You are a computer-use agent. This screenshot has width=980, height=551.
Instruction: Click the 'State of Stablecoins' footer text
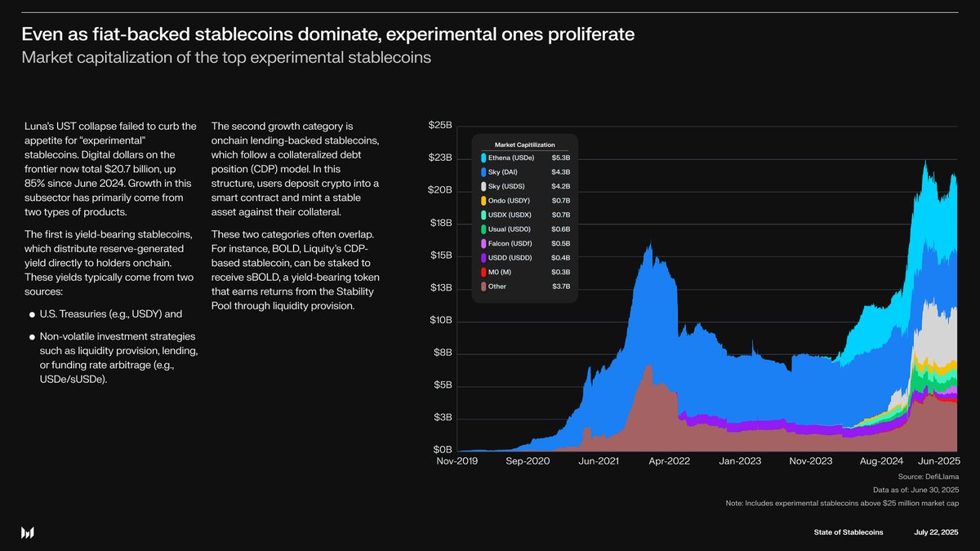(849, 532)
